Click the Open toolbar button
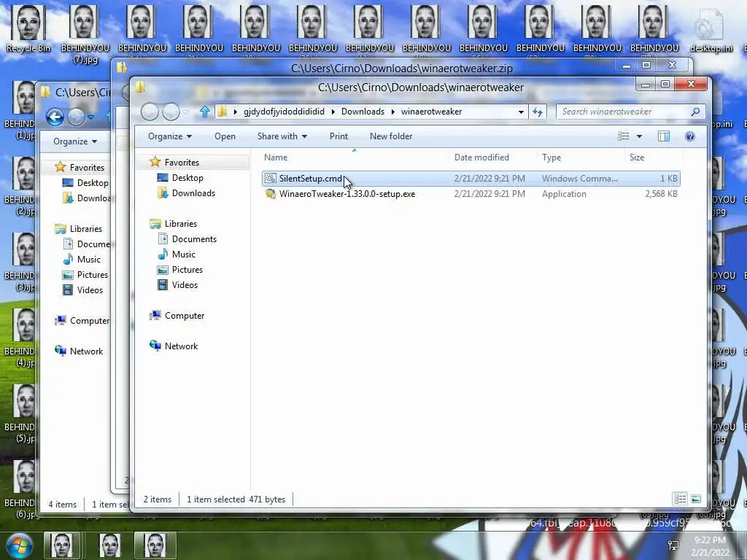This screenshot has height=560, width=747. coord(225,136)
